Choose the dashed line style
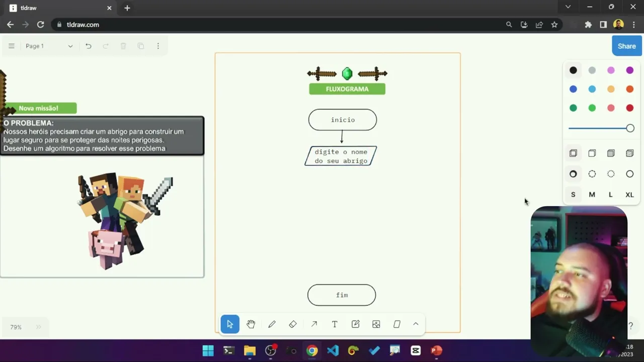The width and height of the screenshot is (644, 362). coord(592,174)
